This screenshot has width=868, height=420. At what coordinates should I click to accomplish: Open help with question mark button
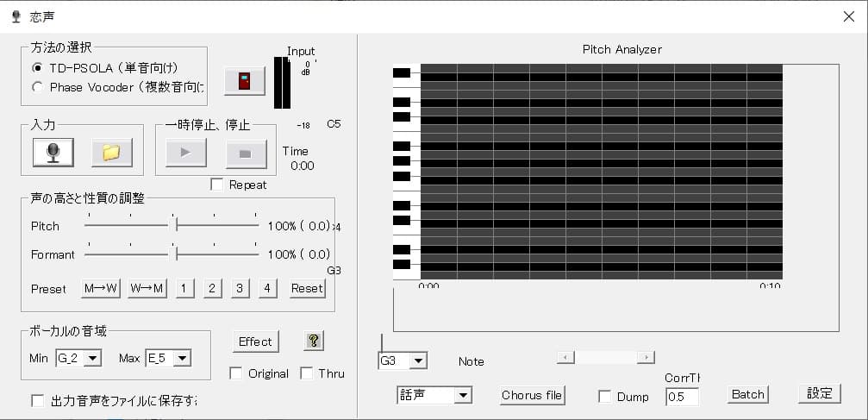pos(313,341)
